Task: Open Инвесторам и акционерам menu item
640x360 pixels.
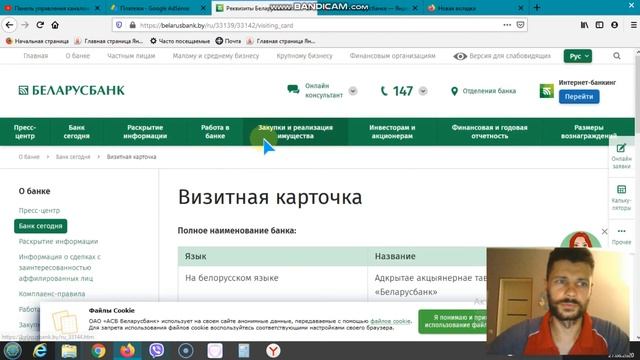Action: point(392,132)
